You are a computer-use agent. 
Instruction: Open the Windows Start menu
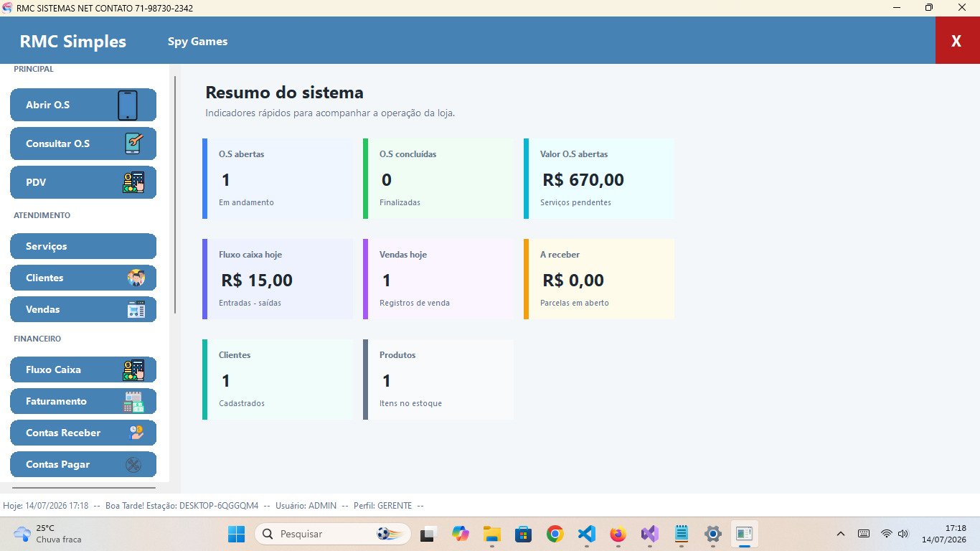pyautogui.click(x=236, y=534)
